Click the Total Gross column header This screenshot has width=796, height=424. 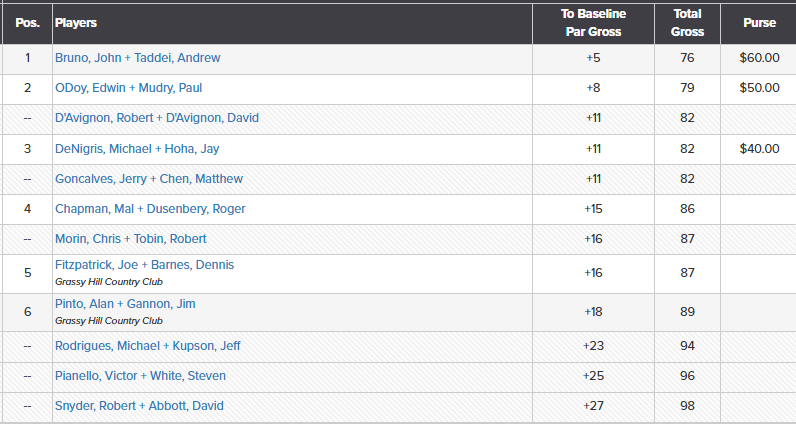click(687, 23)
